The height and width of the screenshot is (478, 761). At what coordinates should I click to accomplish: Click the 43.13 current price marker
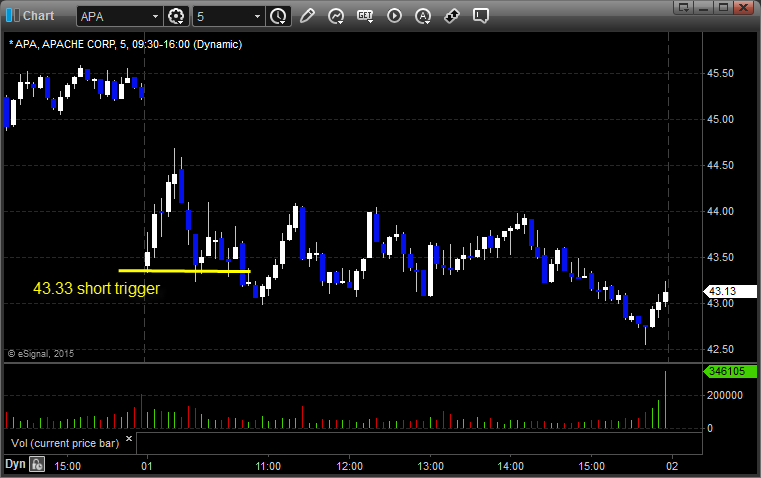pyautogui.click(x=722, y=292)
